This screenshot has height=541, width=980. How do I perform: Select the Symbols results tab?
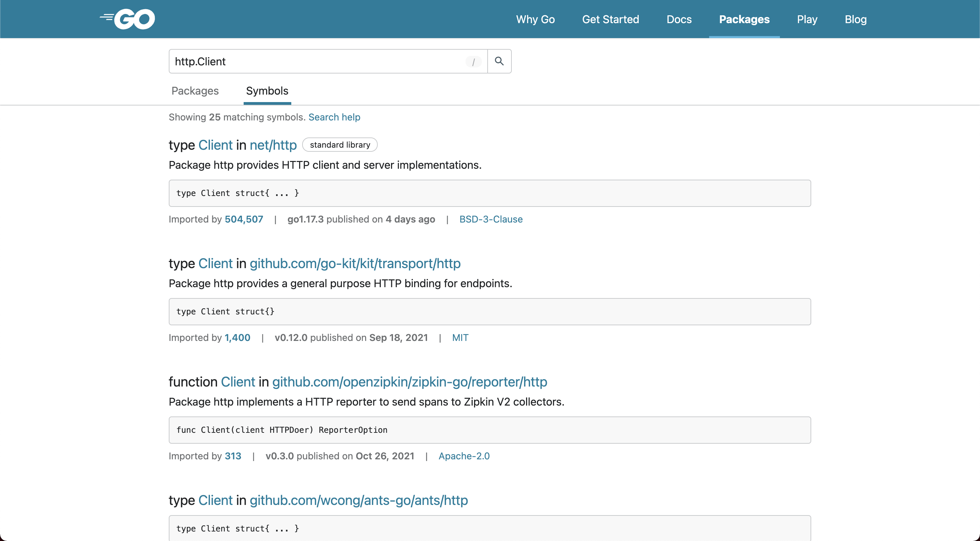click(267, 91)
